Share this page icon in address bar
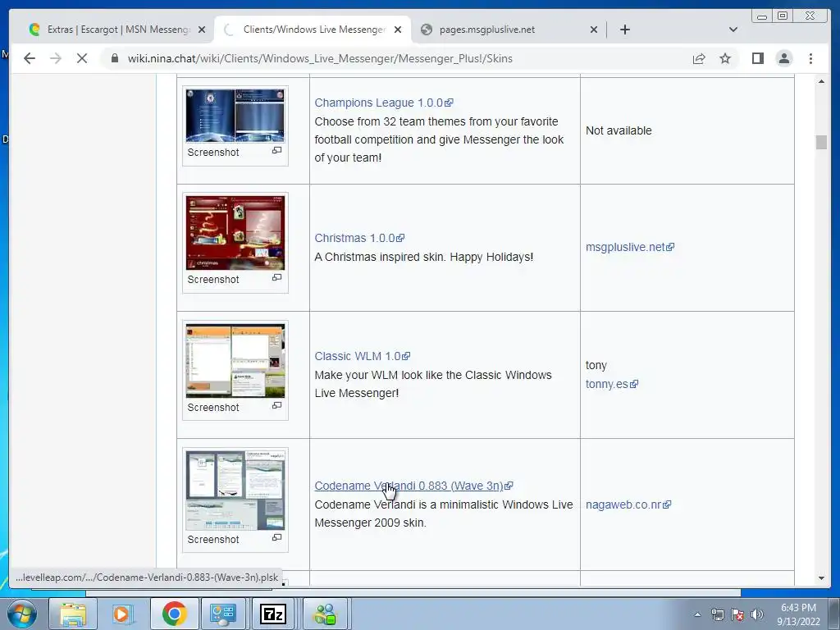This screenshot has width=840, height=630. (x=699, y=58)
